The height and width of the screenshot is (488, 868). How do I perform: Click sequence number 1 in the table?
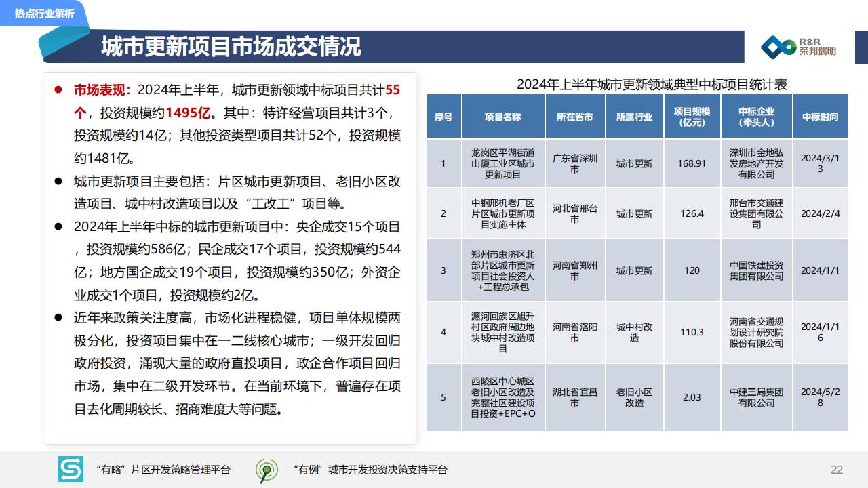coord(443,163)
